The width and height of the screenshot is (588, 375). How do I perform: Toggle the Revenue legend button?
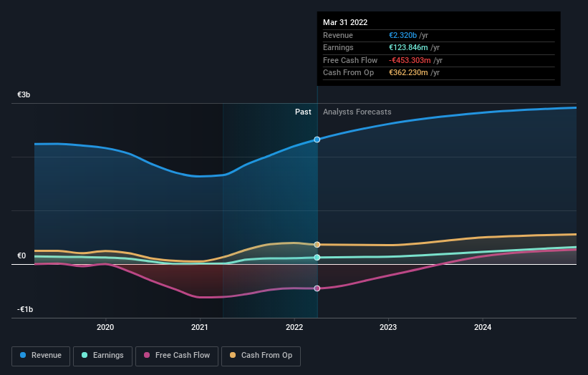tap(41, 356)
